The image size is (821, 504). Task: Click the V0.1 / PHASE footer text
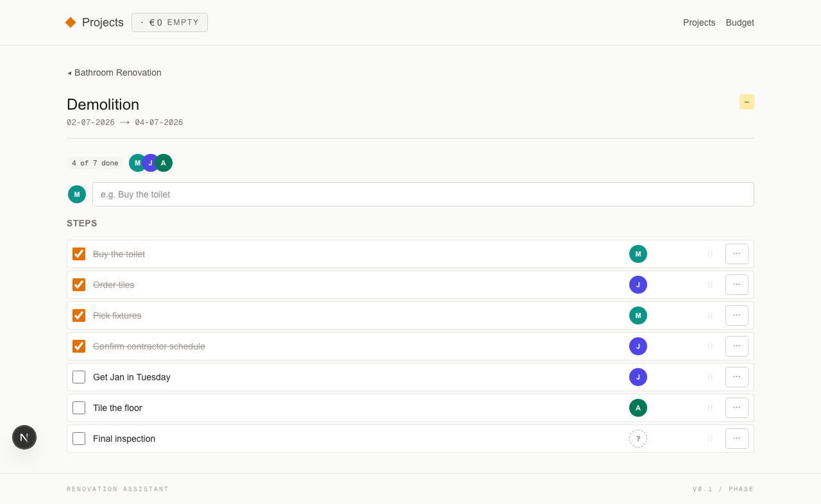point(724,489)
